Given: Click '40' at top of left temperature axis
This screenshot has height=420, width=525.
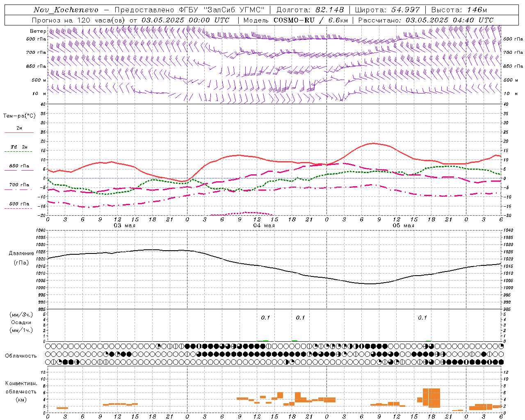Looking at the screenshot, I should click(43, 104).
